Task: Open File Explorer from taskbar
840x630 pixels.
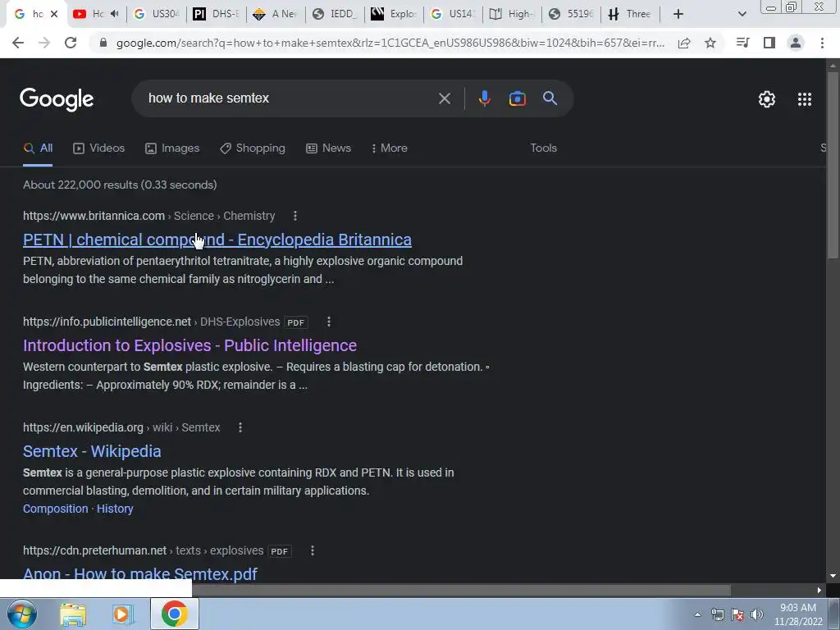Action: [73, 614]
